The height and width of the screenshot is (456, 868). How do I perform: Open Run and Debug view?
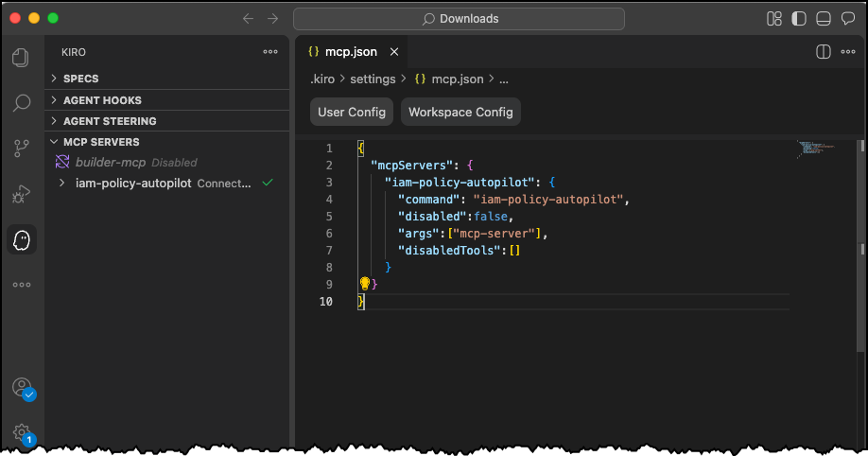point(22,194)
